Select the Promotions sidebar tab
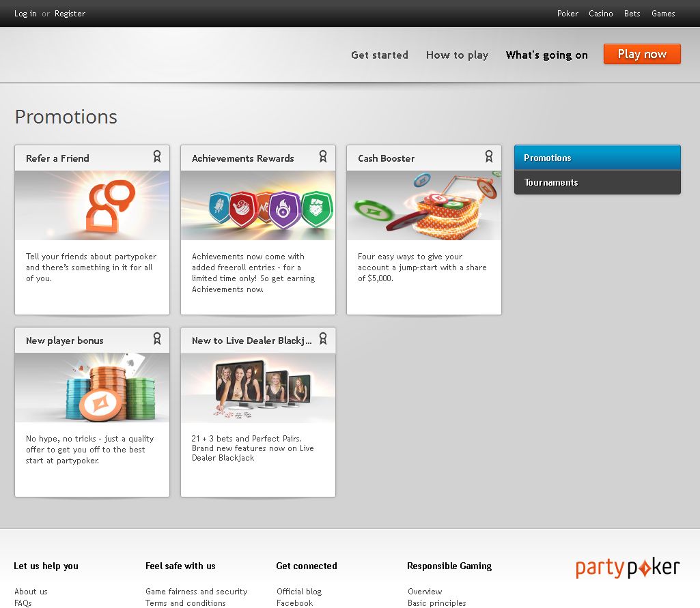This screenshot has width=700, height=608. click(598, 158)
